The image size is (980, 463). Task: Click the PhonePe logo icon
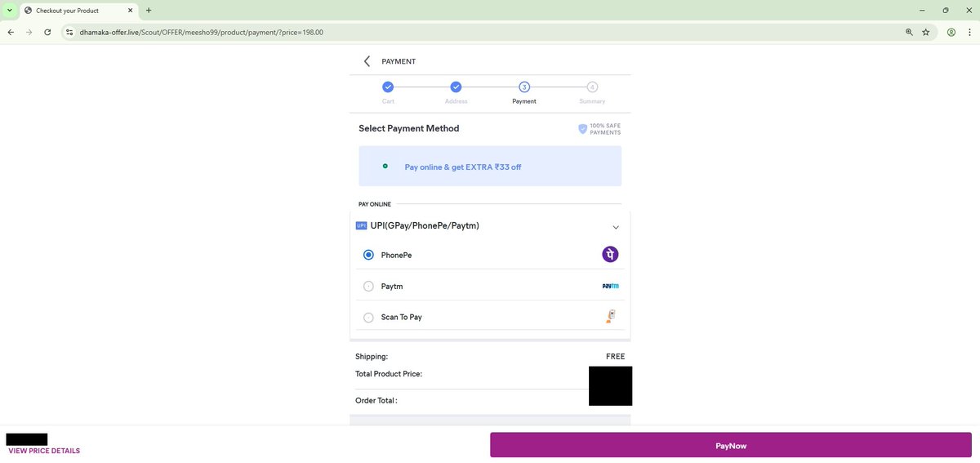(x=610, y=255)
